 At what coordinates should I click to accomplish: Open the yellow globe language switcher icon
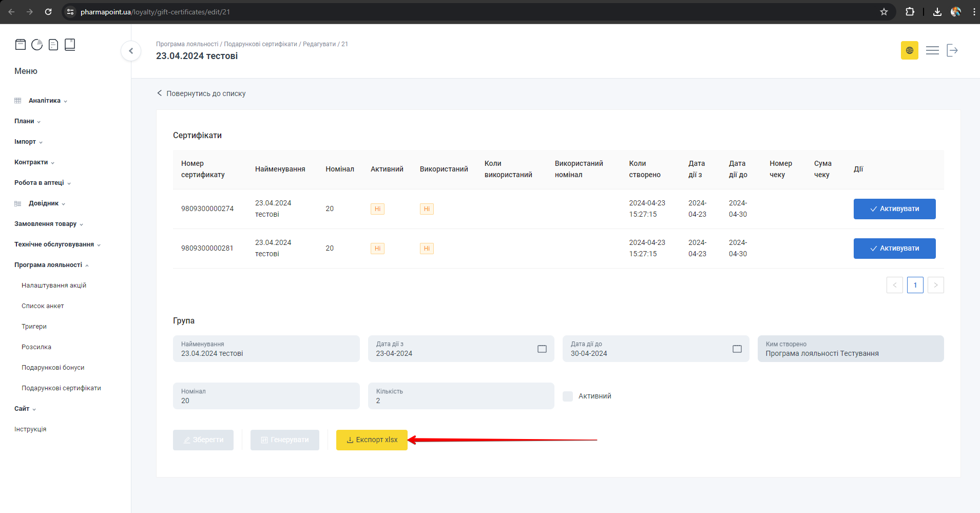909,50
